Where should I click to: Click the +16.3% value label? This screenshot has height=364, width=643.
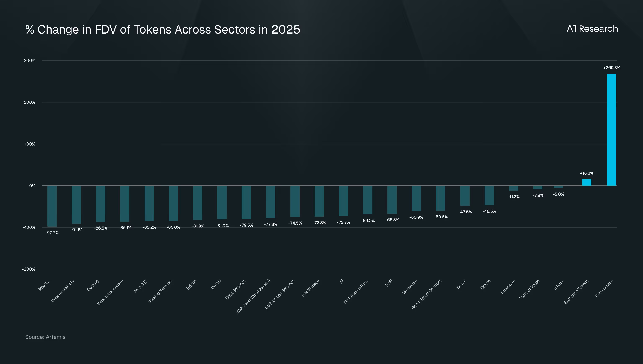click(x=586, y=173)
